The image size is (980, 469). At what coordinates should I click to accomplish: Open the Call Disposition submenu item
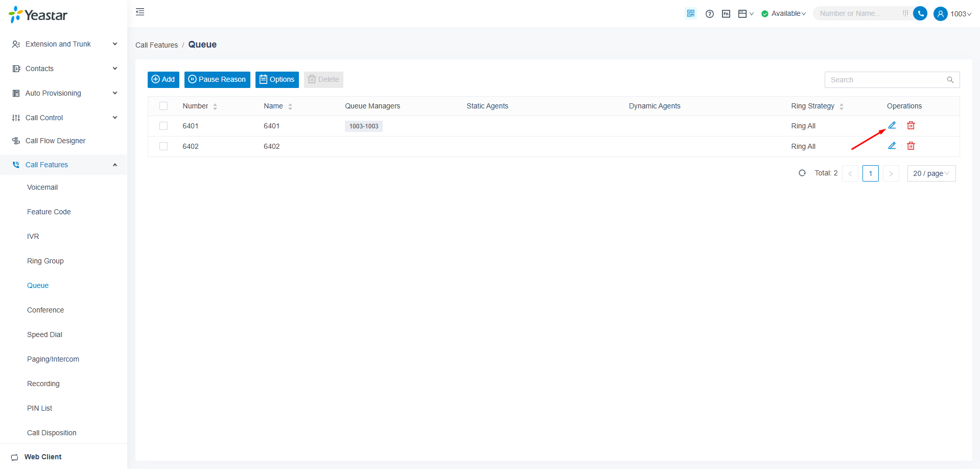point(52,433)
